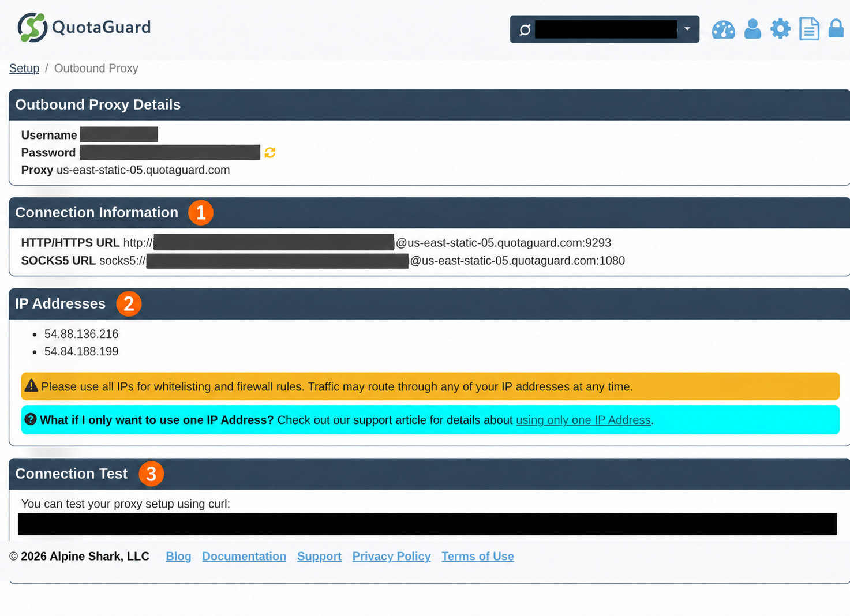Image resolution: width=850 pixels, height=616 pixels.
Task: Click IP address 54.88.136.216
Action: tap(81, 334)
